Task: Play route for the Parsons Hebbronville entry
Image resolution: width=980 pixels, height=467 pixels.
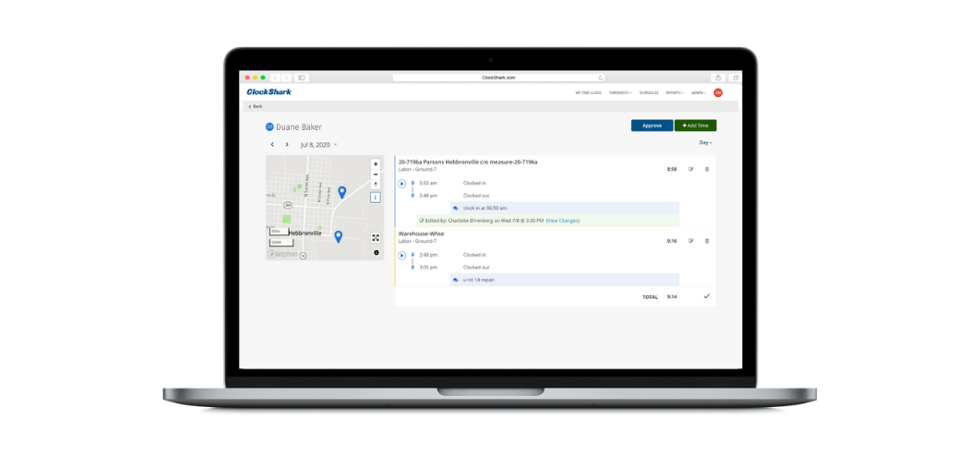Action: (402, 184)
